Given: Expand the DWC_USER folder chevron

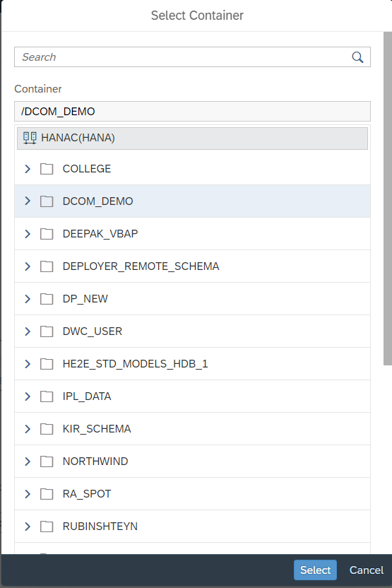Looking at the screenshot, I should (x=28, y=331).
